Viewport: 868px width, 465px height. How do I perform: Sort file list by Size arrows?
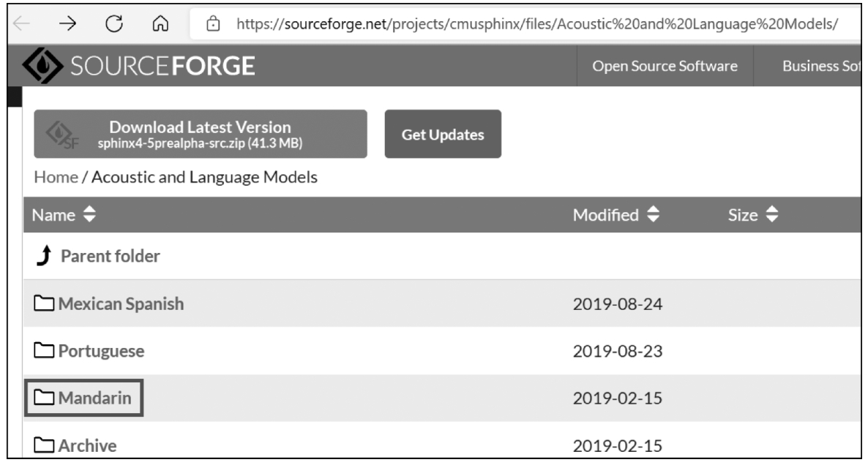point(772,214)
